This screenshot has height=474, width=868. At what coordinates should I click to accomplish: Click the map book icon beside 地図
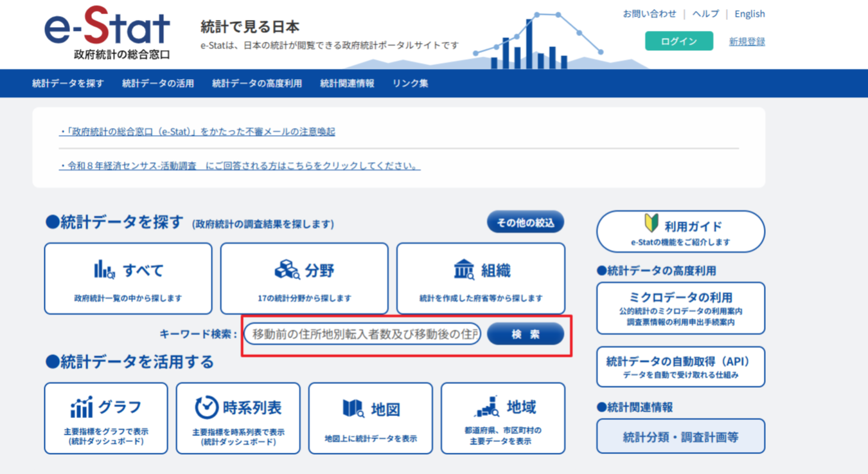click(x=353, y=408)
